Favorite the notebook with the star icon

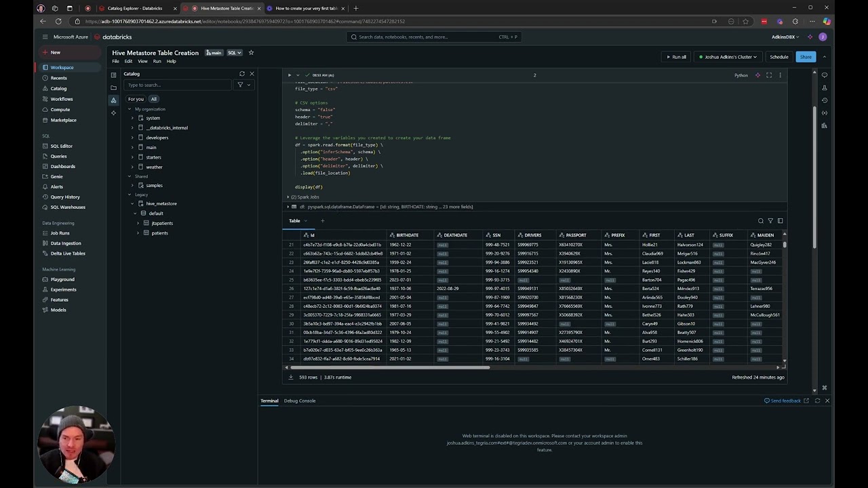[x=251, y=52]
